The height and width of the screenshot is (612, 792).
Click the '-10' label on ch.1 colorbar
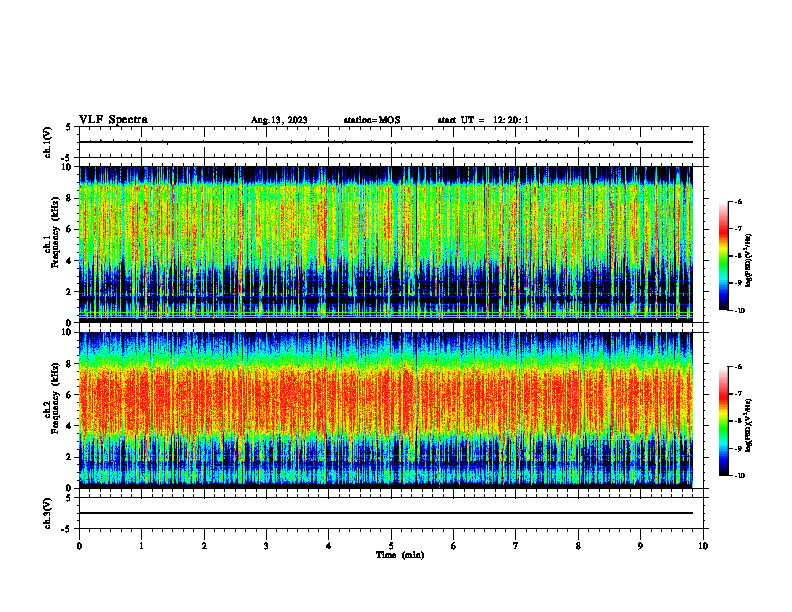[x=740, y=311]
